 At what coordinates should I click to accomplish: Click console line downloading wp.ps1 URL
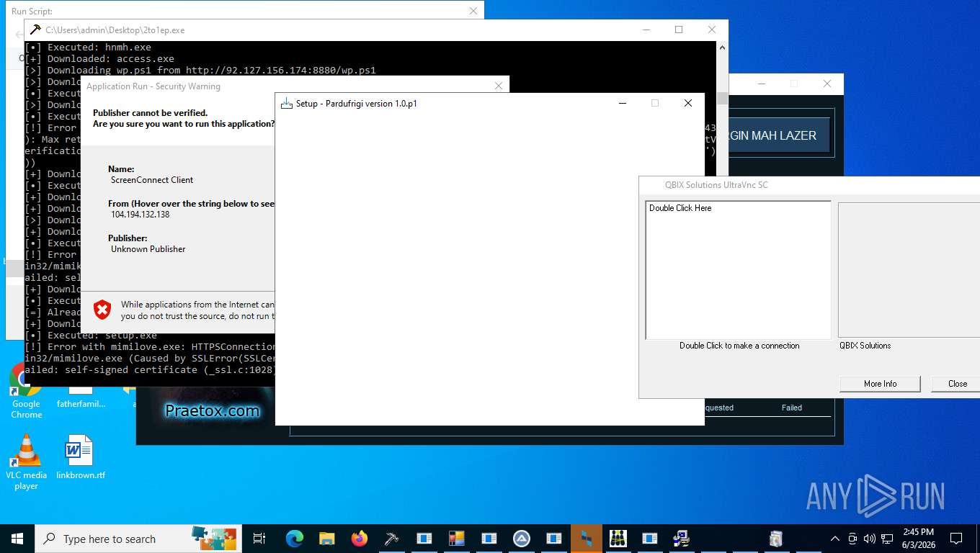(x=200, y=71)
